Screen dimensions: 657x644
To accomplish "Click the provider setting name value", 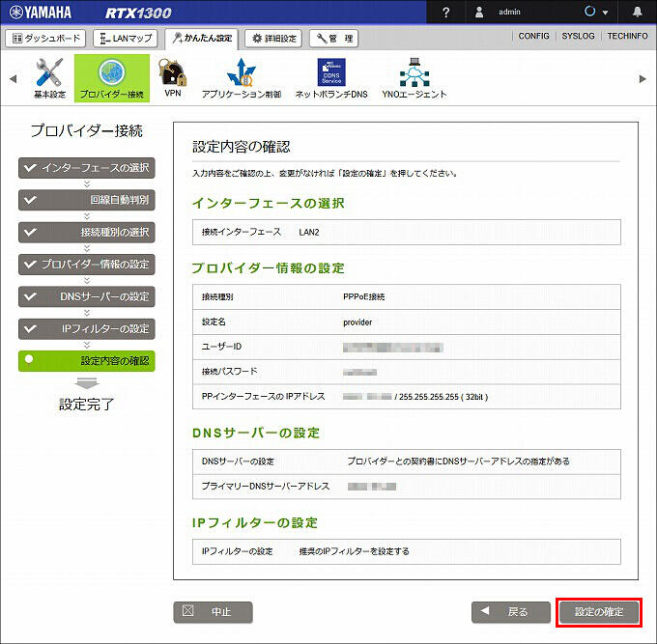I will 357,322.
